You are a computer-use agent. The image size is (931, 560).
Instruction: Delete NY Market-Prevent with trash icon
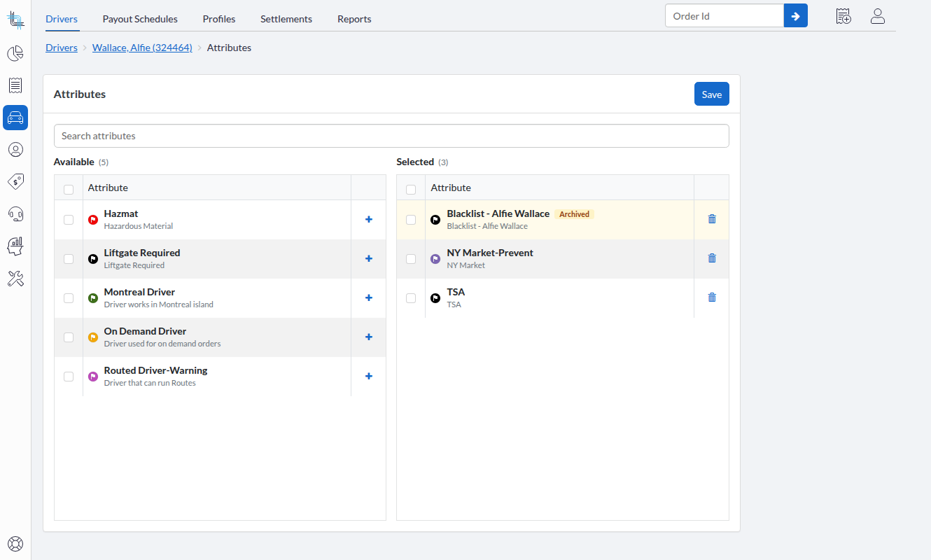click(712, 258)
